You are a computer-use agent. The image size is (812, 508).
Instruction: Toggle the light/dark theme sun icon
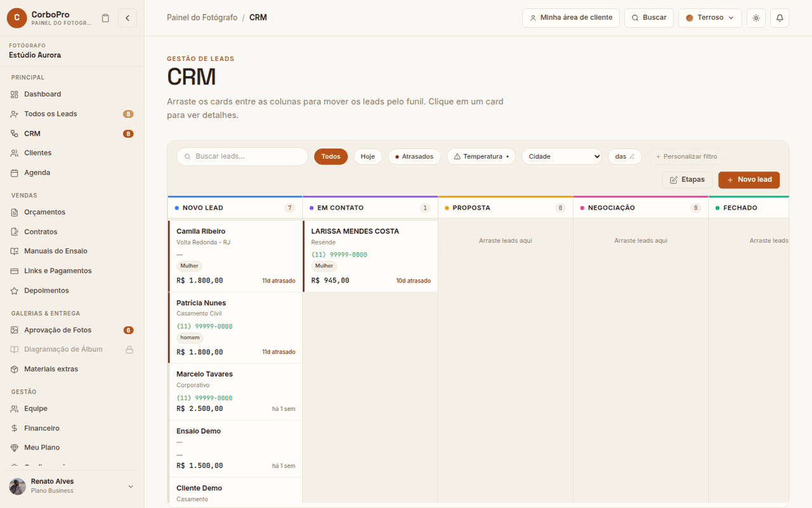tap(756, 18)
